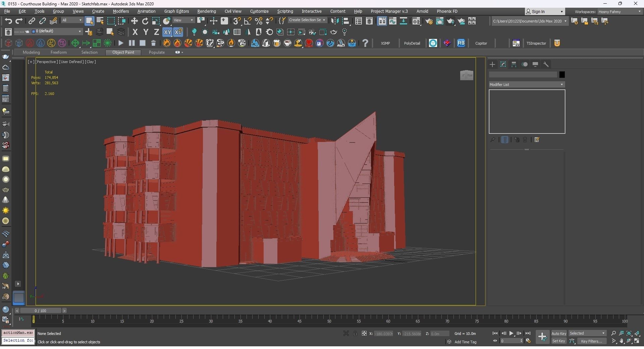This screenshot has width=644, height=349.
Task: Click the PolyDetail toolbar button
Action: 412,43
